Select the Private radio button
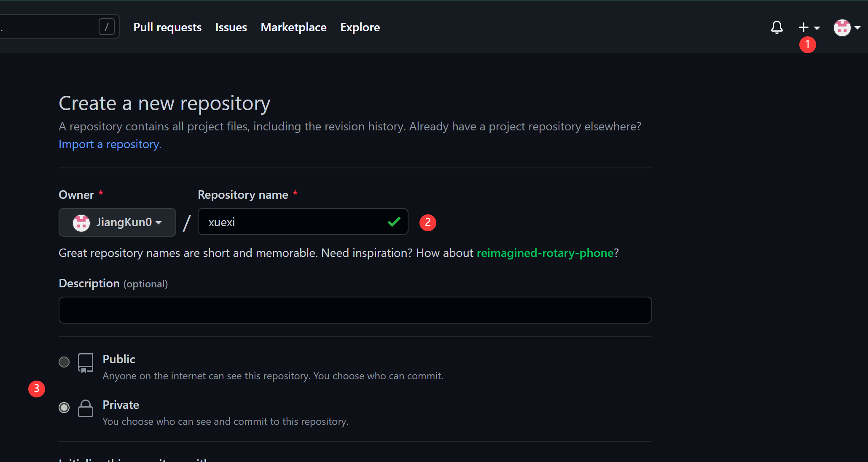Image resolution: width=868 pixels, height=462 pixels. (64, 408)
